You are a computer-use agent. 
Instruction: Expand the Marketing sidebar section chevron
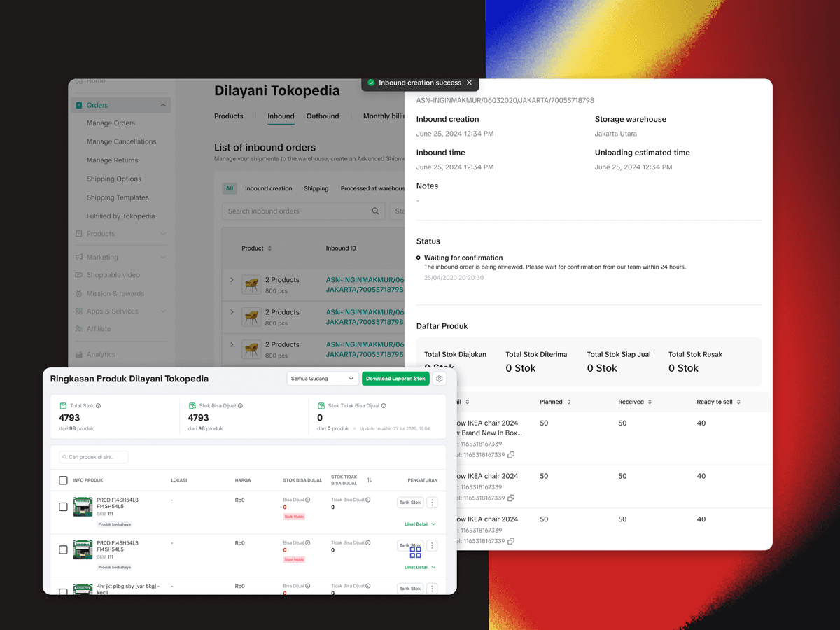coord(163,257)
